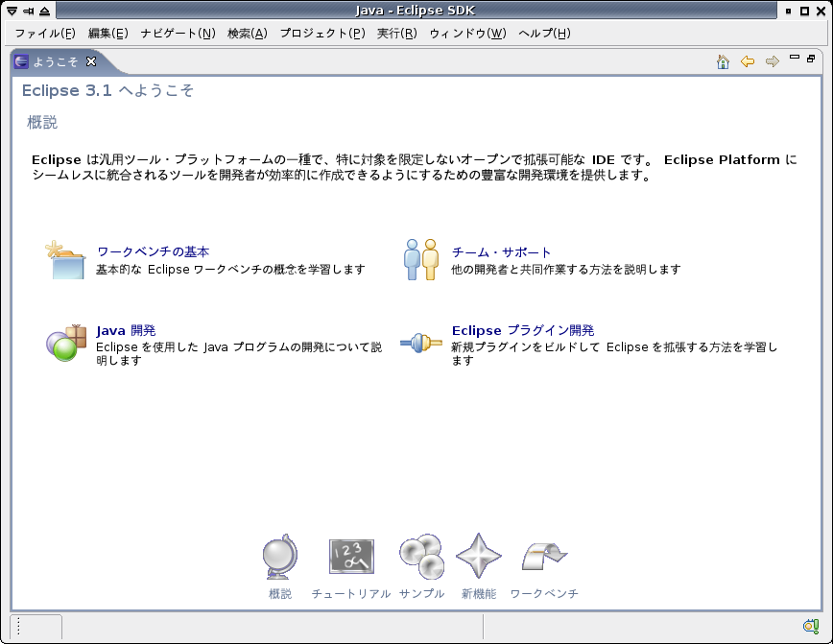Close the ようこそ tab
This screenshot has height=644, width=833.
pos(91,61)
